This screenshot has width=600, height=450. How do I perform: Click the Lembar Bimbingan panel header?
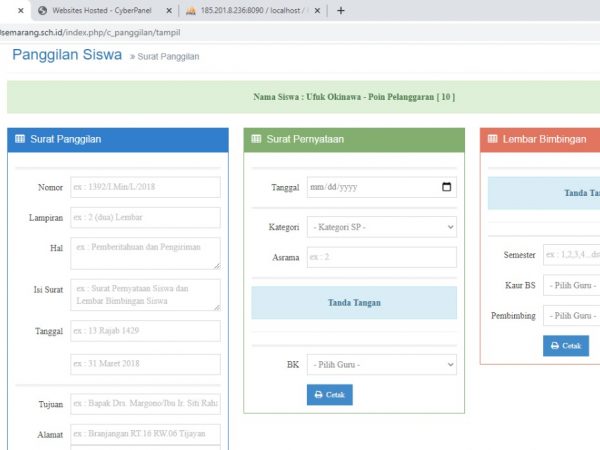coord(540,140)
